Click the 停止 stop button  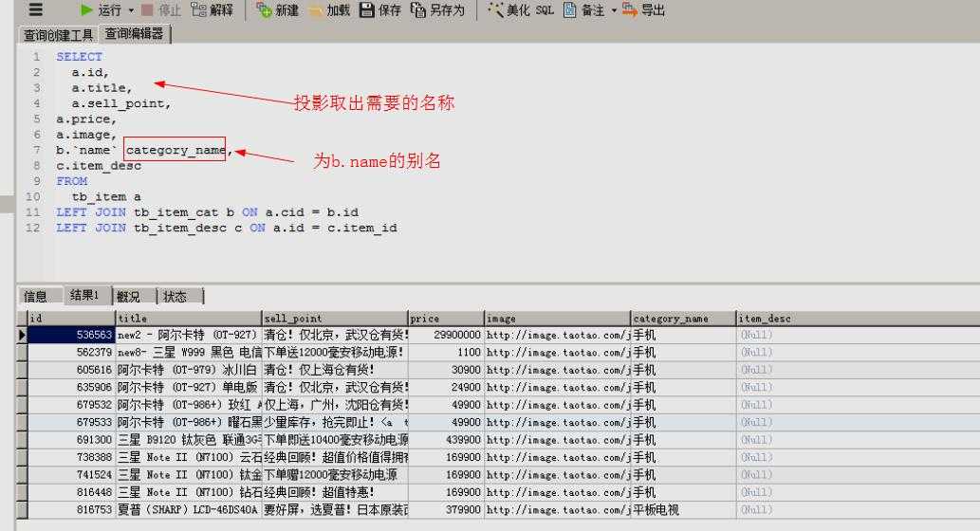pos(161,10)
